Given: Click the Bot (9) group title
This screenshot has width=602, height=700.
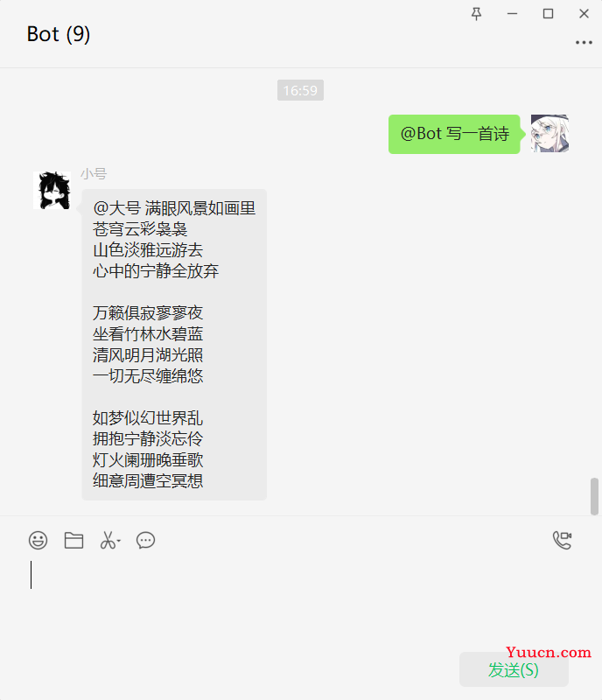Looking at the screenshot, I should [59, 34].
